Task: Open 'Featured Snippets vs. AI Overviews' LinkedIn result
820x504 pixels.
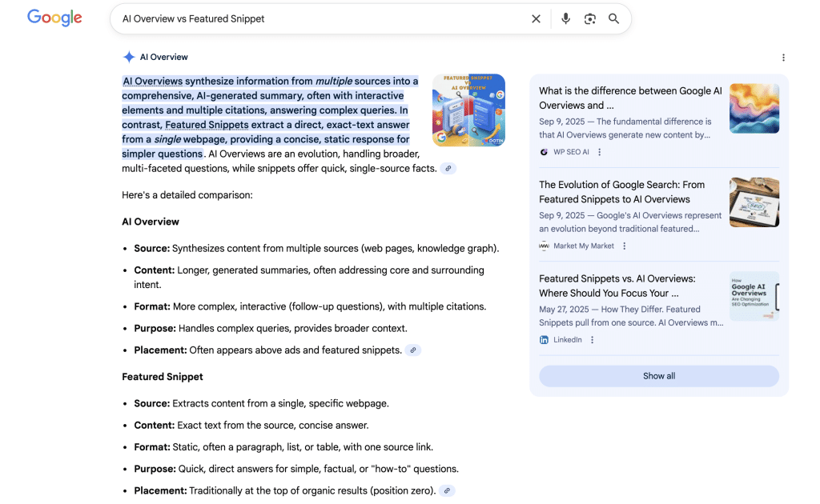Action: point(617,286)
